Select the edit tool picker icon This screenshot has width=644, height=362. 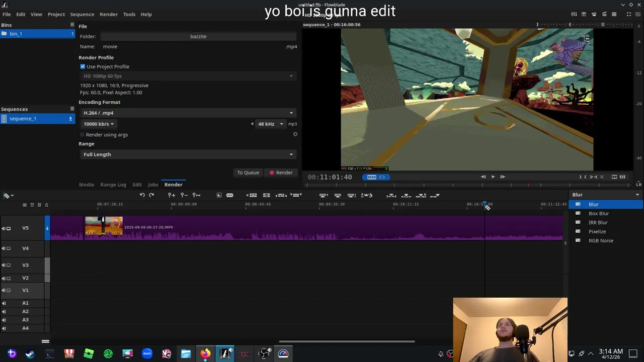[x=8, y=196]
